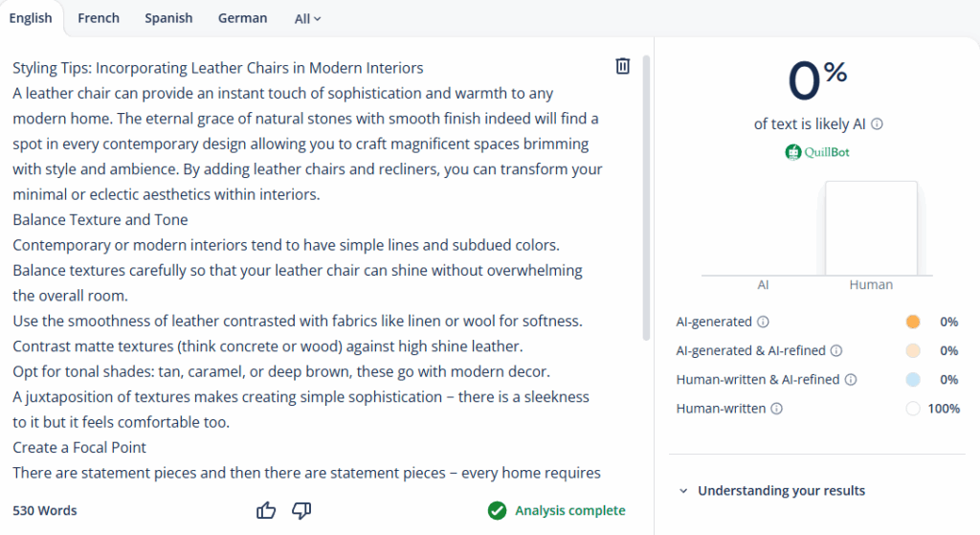
Task: Select the English language tab
Action: [x=31, y=18]
